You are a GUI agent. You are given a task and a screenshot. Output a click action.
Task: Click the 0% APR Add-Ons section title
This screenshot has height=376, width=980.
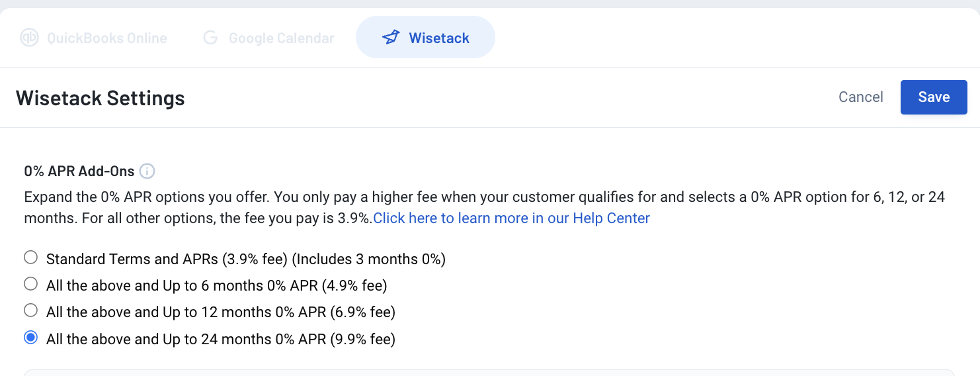[79, 171]
